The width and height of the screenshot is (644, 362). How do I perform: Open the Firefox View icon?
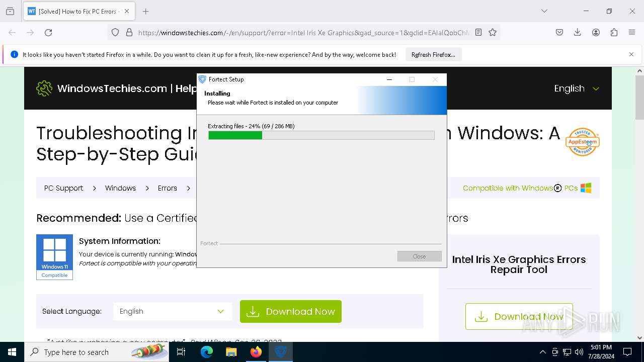(x=10, y=11)
